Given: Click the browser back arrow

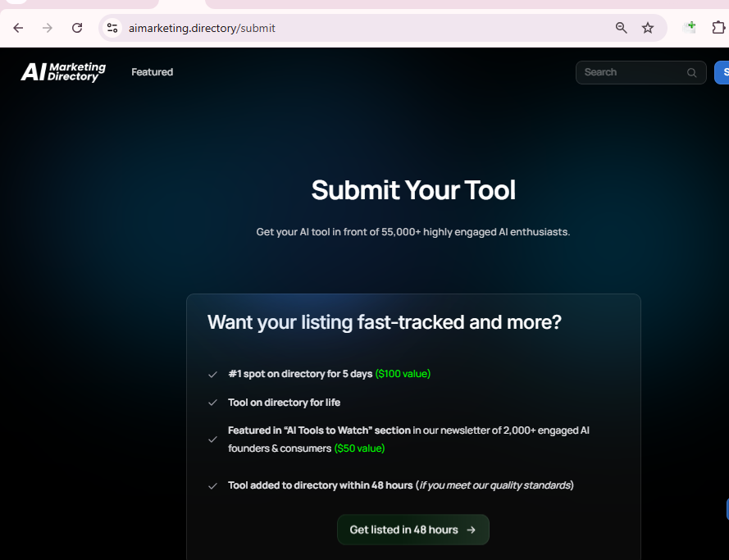Looking at the screenshot, I should coord(18,28).
